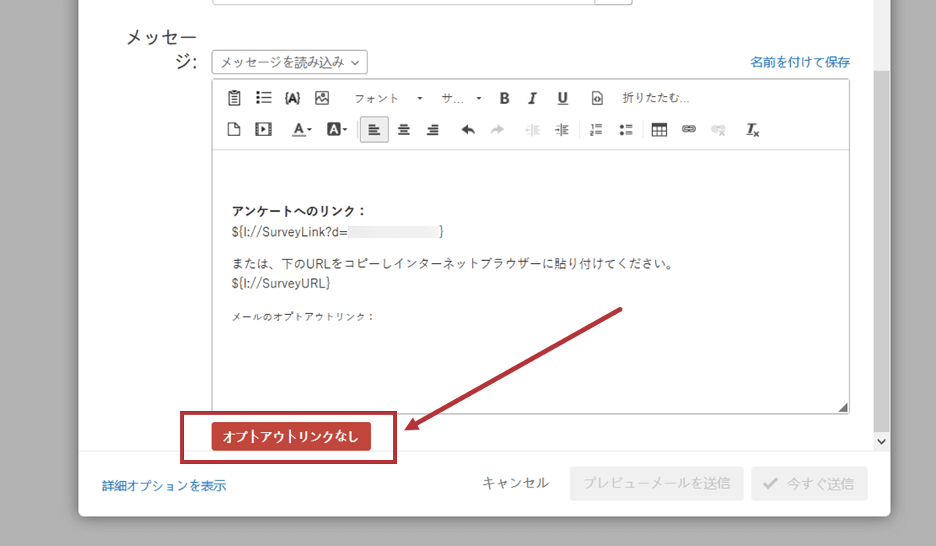Viewport: 936px width, 546px height.
Task: Click the または、下のURLをコピー sentence
Action: point(452,264)
